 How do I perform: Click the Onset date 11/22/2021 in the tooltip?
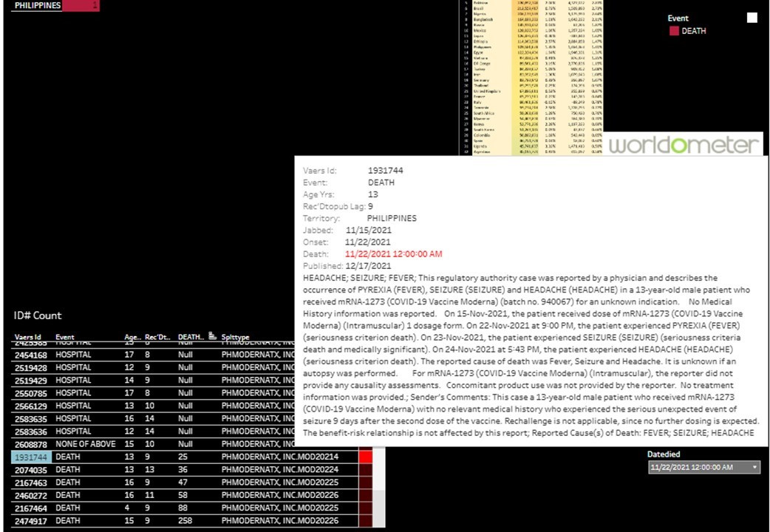[368, 242]
